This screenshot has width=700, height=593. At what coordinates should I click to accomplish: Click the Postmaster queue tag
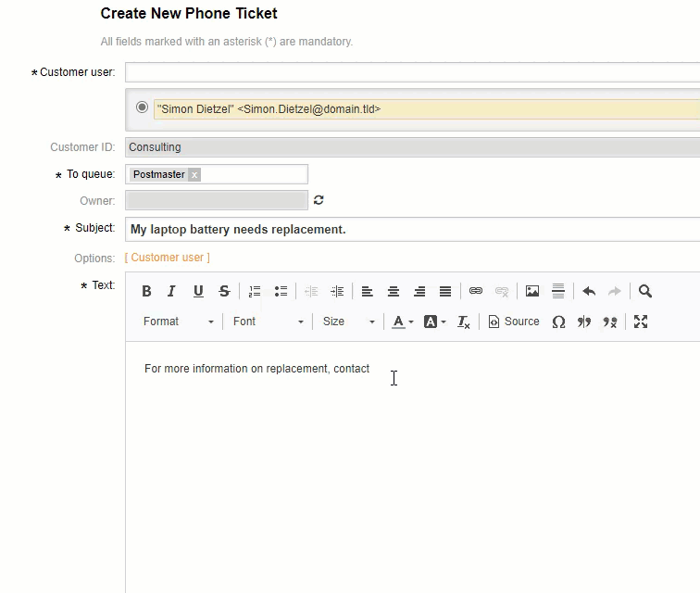coord(159,175)
